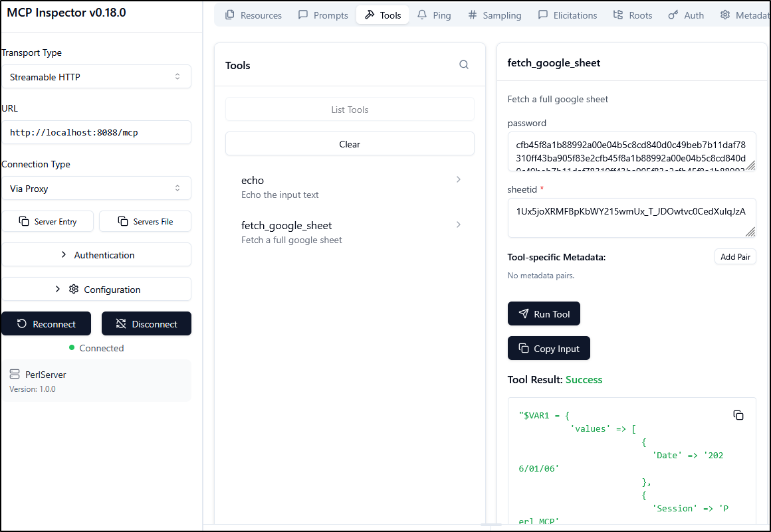The width and height of the screenshot is (771, 532).
Task: Expand the Authentication section
Action: pyautogui.click(x=96, y=255)
